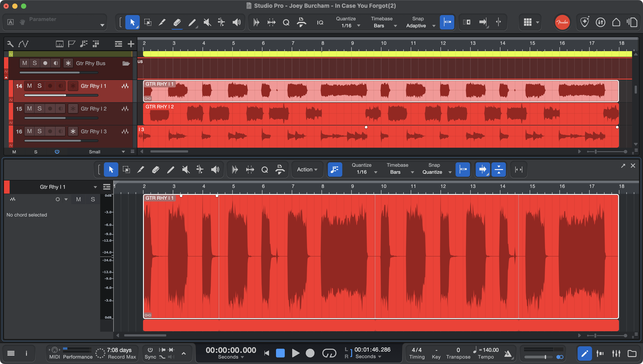Image resolution: width=643 pixels, height=364 pixels.
Task: Open the Action dropdown menu
Action: (307, 170)
